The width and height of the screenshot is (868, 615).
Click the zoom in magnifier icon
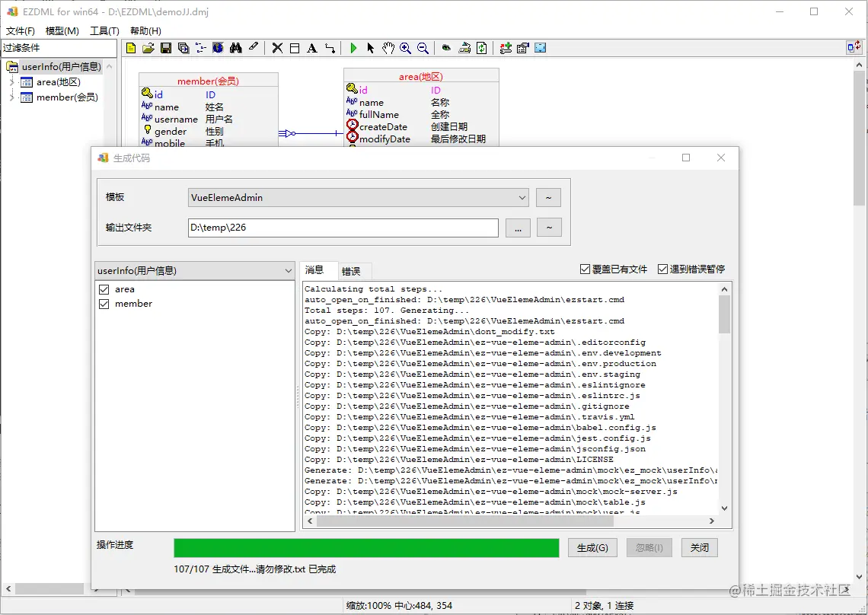pyautogui.click(x=405, y=48)
